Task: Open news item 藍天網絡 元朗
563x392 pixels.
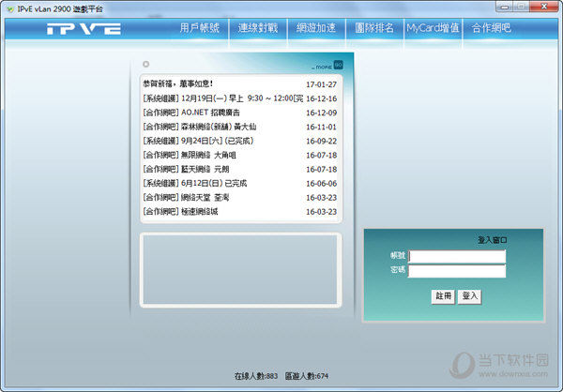Action: click(186, 169)
